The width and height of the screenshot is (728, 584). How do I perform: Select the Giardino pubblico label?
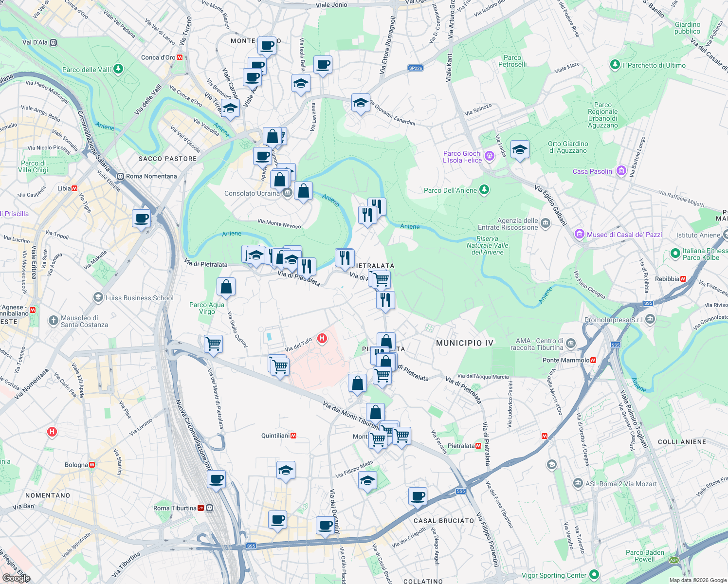pyautogui.click(x=688, y=28)
